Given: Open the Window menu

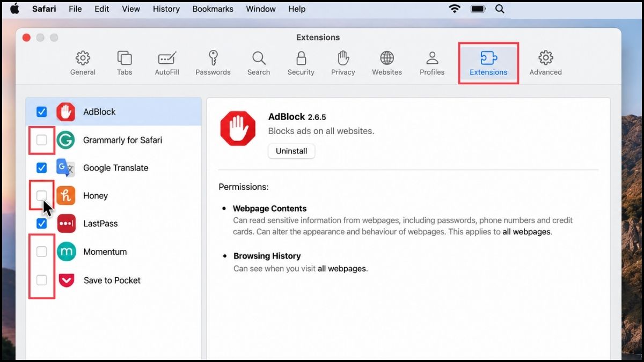Looking at the screenshot, I should tap(261, 9).
